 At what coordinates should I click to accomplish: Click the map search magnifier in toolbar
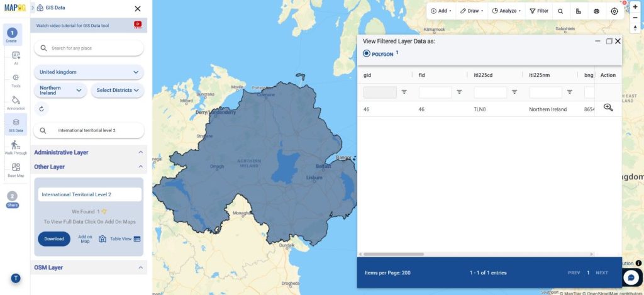point(560,11)
